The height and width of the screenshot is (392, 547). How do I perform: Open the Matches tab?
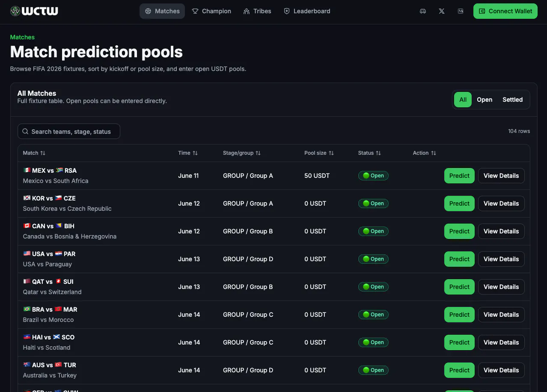(162, 11)
